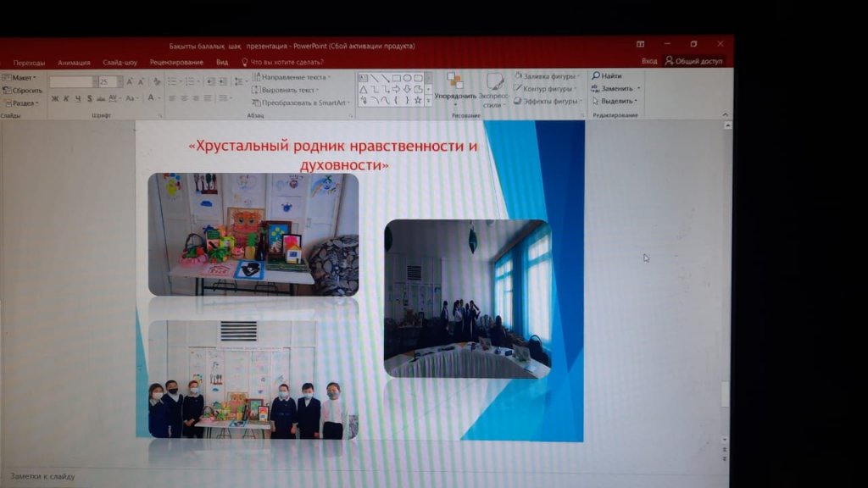Viewport: 868px width, 488px height.
Task: Open the Анимация ribbon tab
Action: point(74,63)
